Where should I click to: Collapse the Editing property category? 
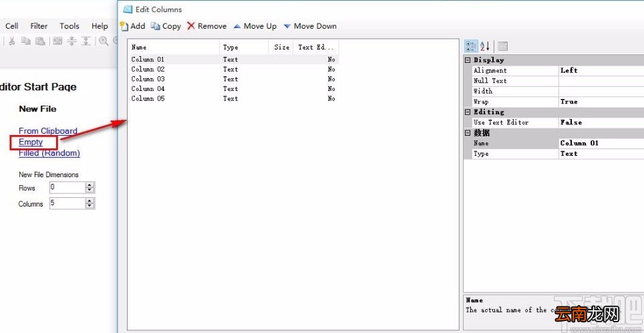(x=468, y=112)
